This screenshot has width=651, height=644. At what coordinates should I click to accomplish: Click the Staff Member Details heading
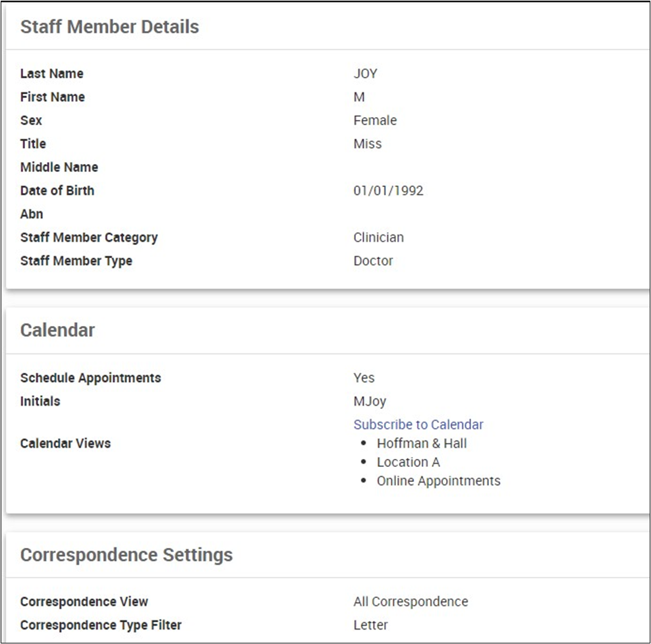(x=109, y=27)
